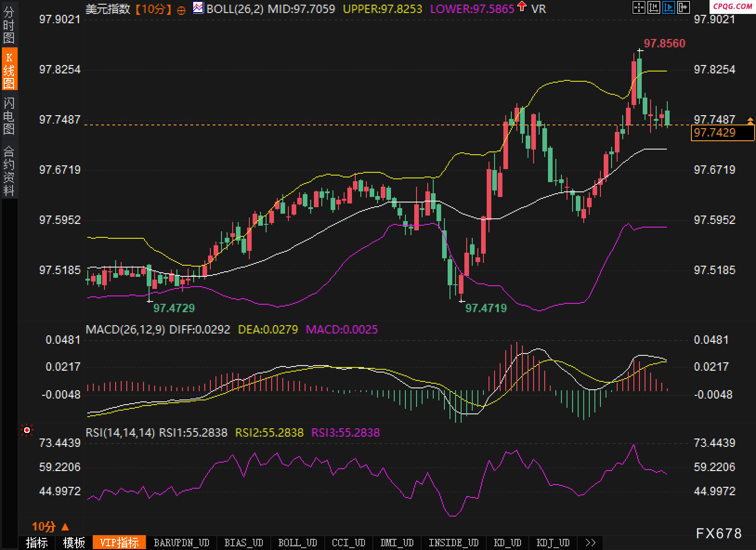Select the 模板 tab at the bottom
This screenshot has height=550, width=756.
(x=74, y=543)
